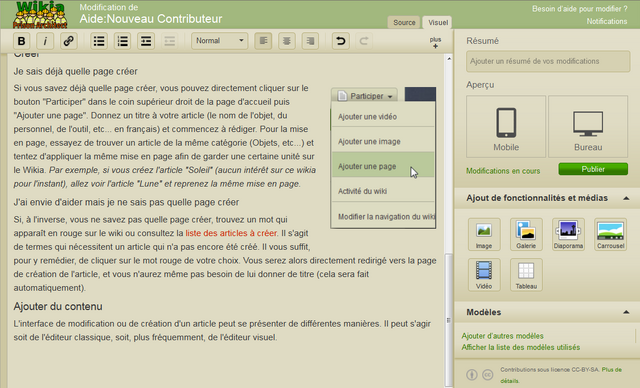
Task: Apply numbered list formatting
Action: 122,41
